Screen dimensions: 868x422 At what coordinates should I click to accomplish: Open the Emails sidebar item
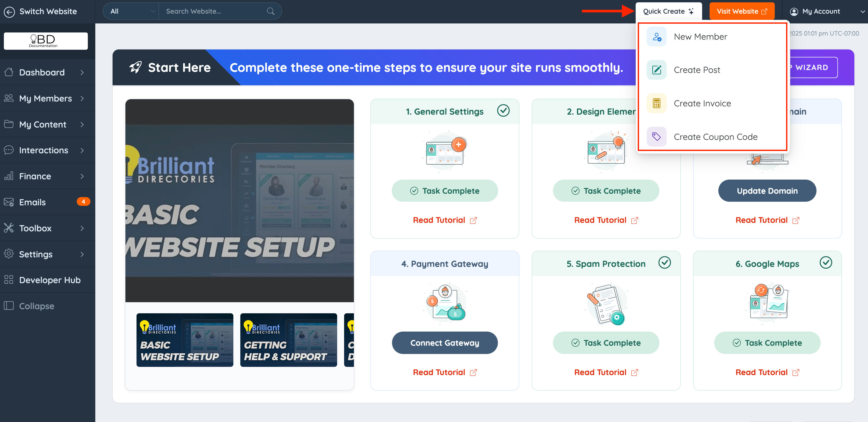coord(47,202)
